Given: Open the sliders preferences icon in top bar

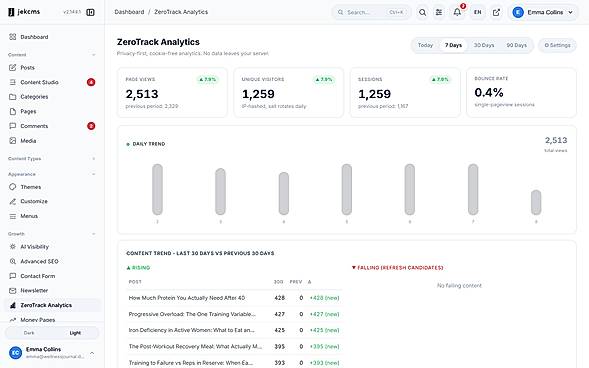Looking at the screenshot, I should coord(439,12).
